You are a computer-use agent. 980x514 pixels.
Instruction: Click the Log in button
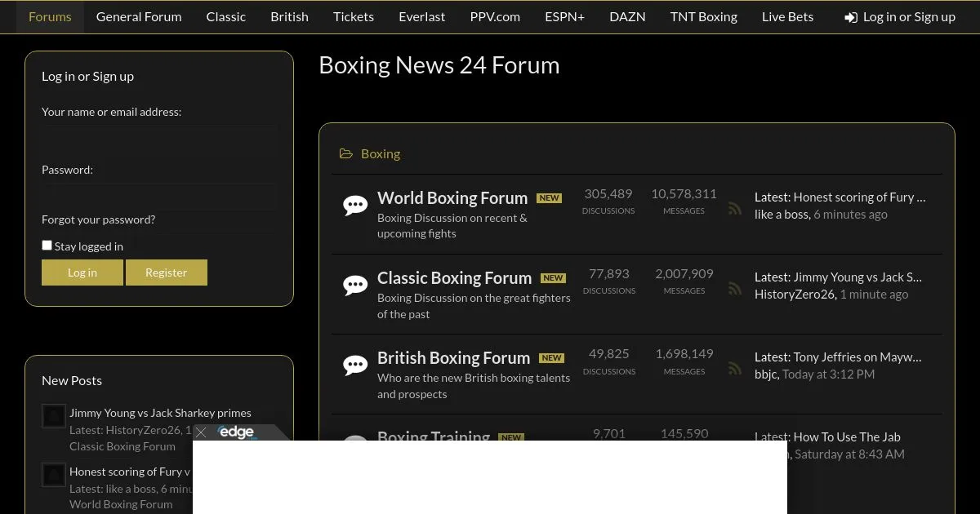tap(82, 273)
